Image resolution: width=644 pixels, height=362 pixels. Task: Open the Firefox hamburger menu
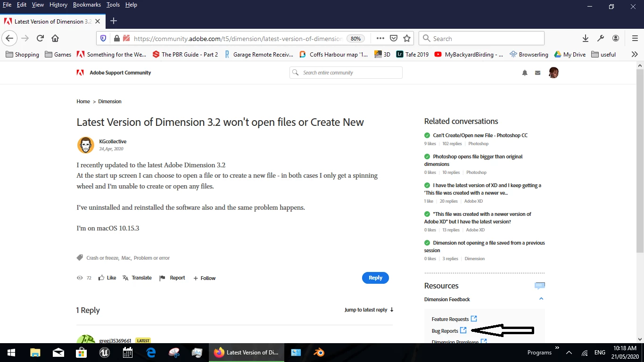[x=635, y=39]
